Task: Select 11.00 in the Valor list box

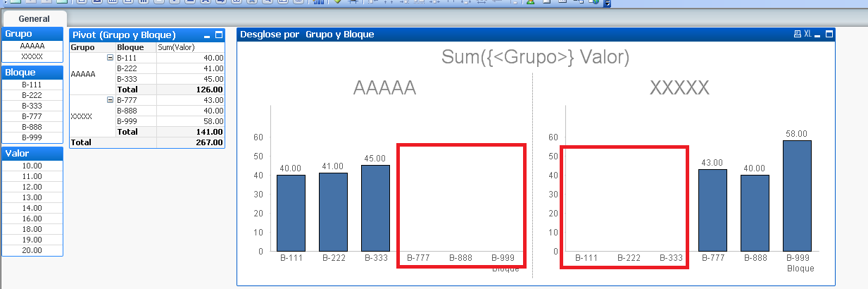Action: (x=32, y=176)
